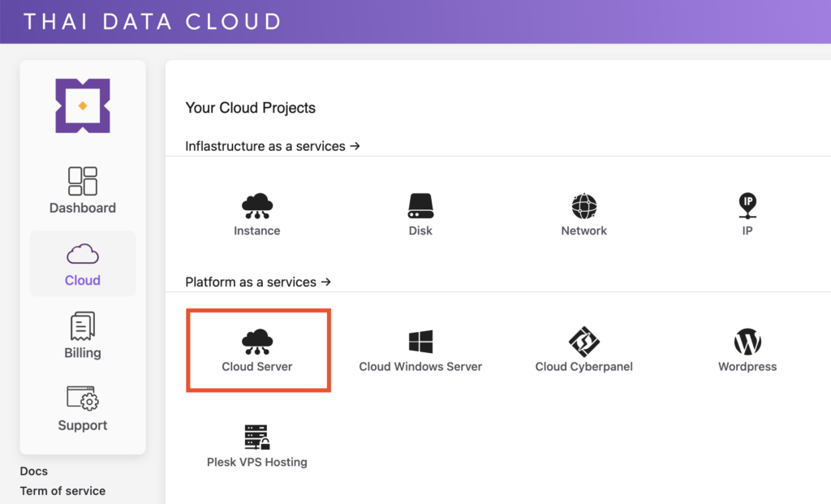Click the Cloud label in sidebar
This screenshot has height=504, width=831.
pyautogui.click(x=83, y=280)
